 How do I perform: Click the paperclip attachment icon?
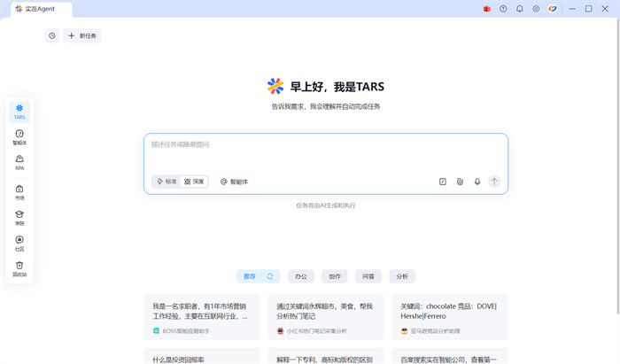(x=460, y=182)
